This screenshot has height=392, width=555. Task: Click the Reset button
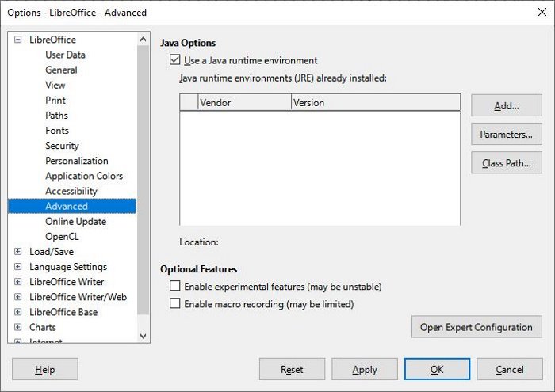point(292,369)
